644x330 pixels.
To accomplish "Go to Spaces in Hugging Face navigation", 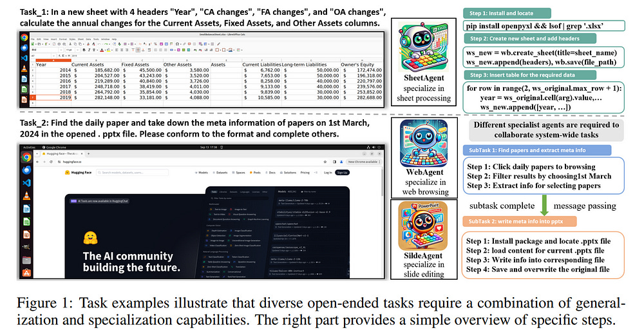I will pos(238,173).
